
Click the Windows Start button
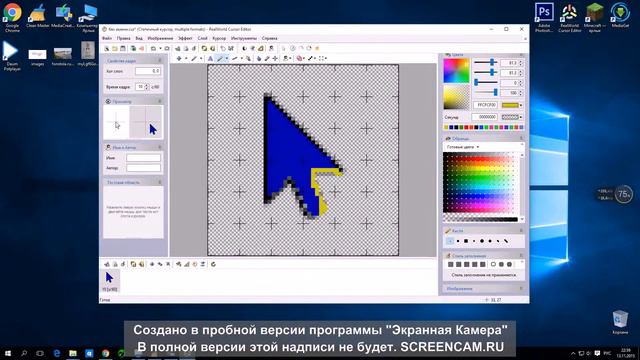[x=8, y=353]
